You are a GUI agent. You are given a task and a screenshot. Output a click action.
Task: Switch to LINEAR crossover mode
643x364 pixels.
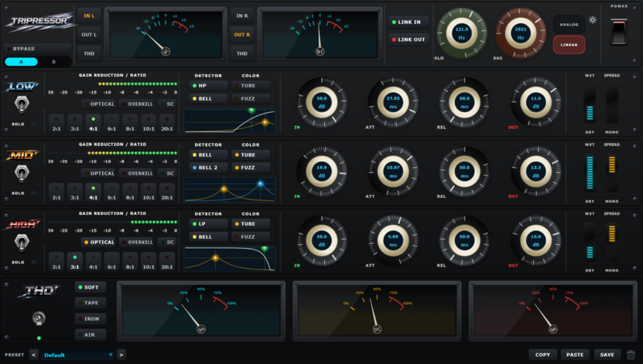569,45
